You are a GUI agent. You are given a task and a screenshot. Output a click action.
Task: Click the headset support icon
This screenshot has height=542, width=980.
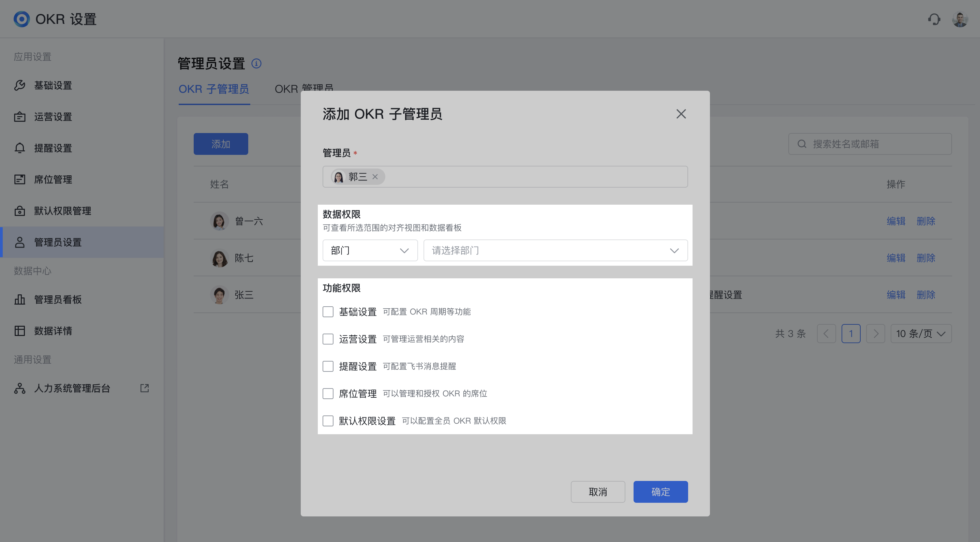934,19
